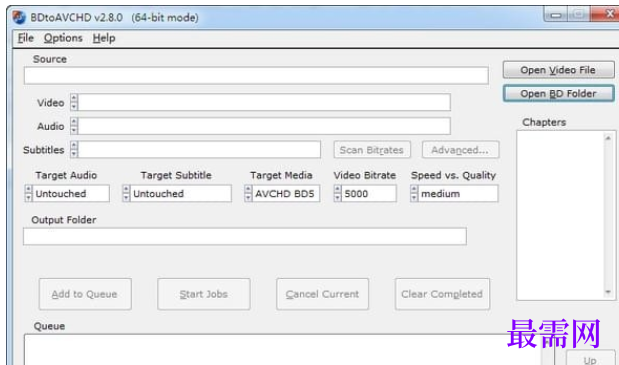Step the Audio stream spinner arrows

(74, 126)
